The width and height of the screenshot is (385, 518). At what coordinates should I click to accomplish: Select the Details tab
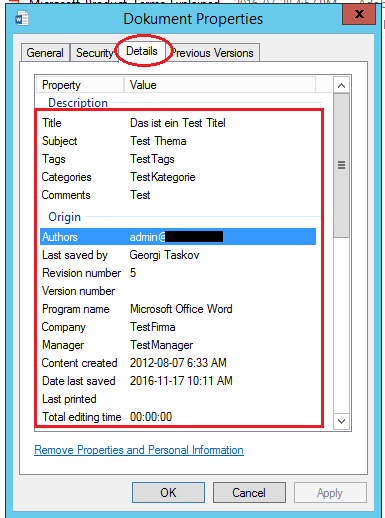pos(142,51)
